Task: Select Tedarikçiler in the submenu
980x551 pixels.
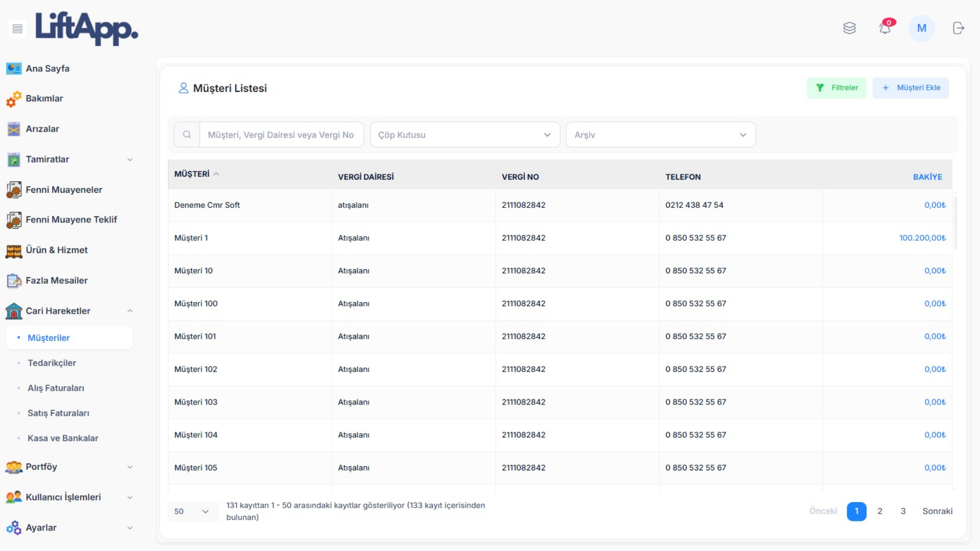Action: (52, 363)
